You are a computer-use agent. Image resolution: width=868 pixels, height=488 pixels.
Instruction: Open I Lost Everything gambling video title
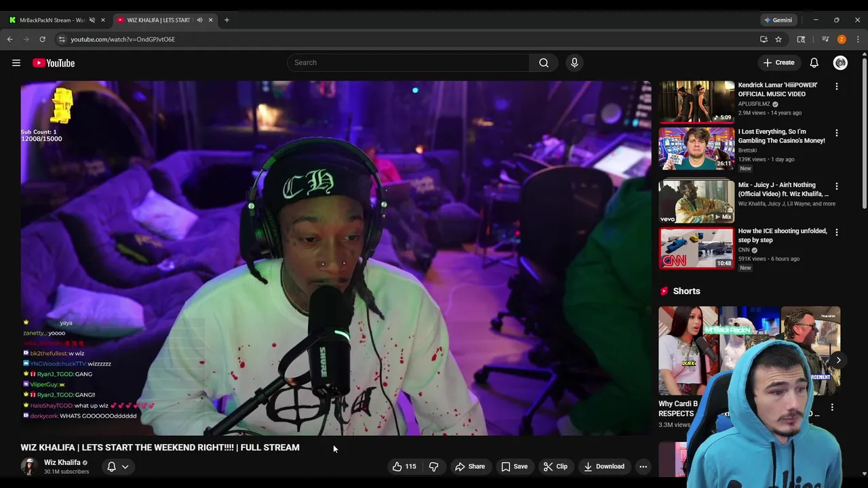781,136
